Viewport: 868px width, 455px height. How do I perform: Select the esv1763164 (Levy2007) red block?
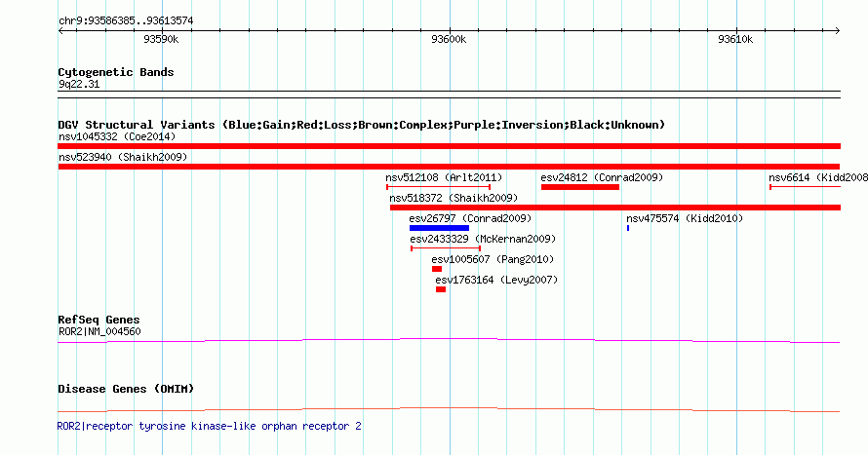pos(441,289)
